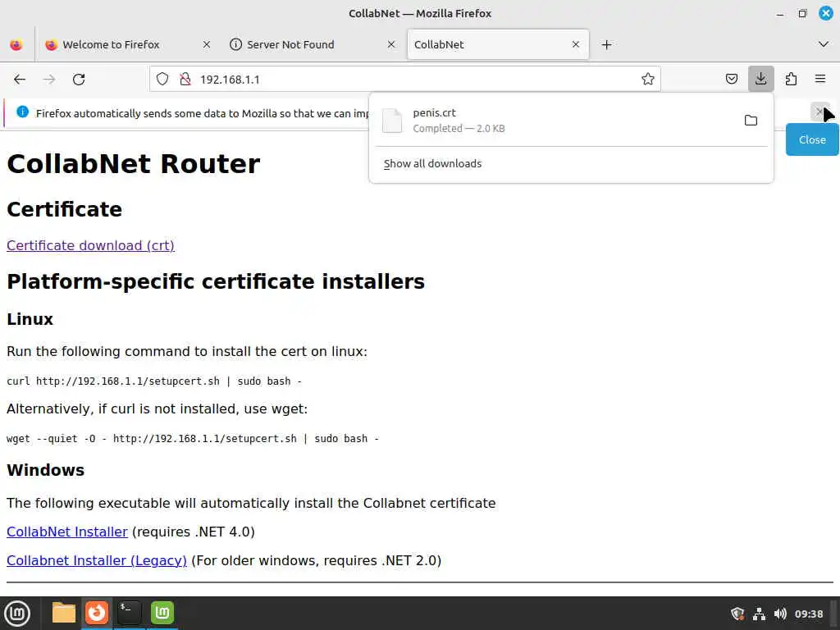Viewport: 840px width, 630px height.
Task: Open the Collabnet Installer (Legacy) link
Action: click(x=97, y=560)
